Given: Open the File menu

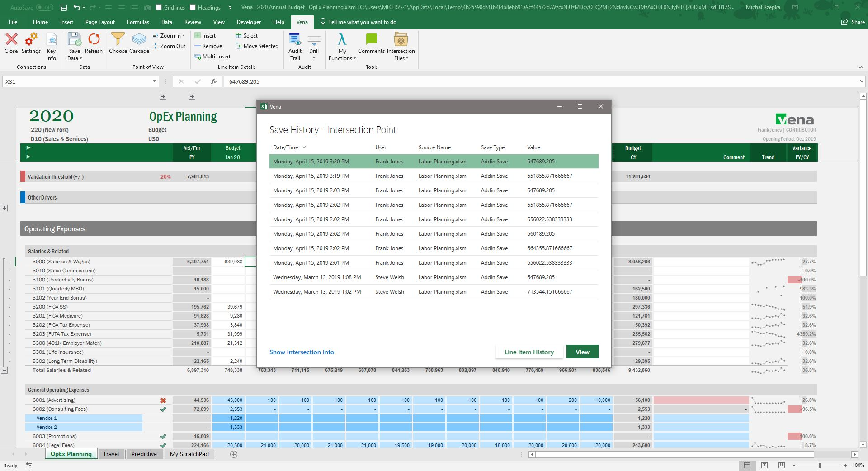Looking at the screenshot, I should [x=13, y=22].
